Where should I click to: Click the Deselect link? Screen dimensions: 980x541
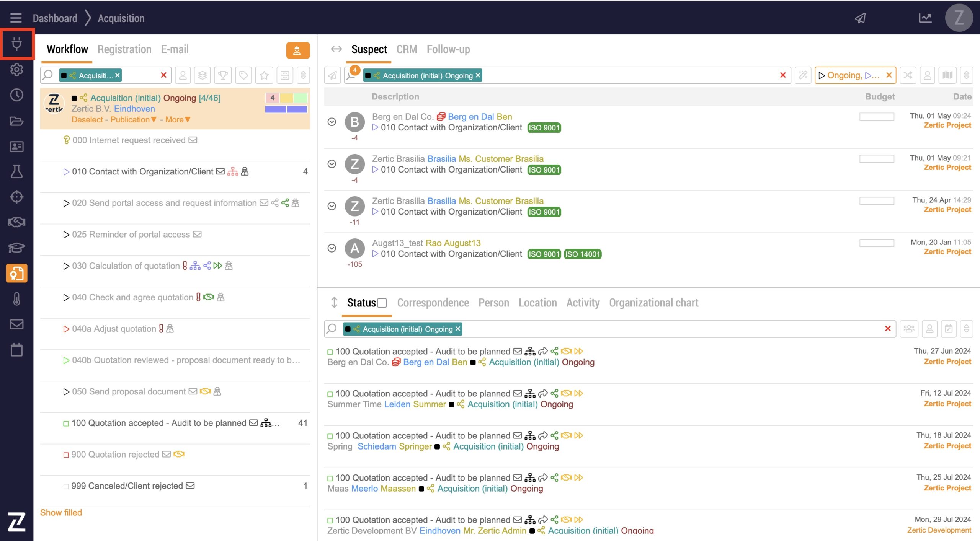[87, 119]
